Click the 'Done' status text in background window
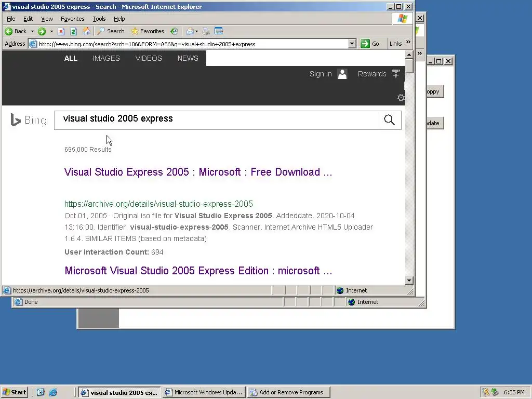The height and width of the screenshot is (399, 532). click(31, 302)
